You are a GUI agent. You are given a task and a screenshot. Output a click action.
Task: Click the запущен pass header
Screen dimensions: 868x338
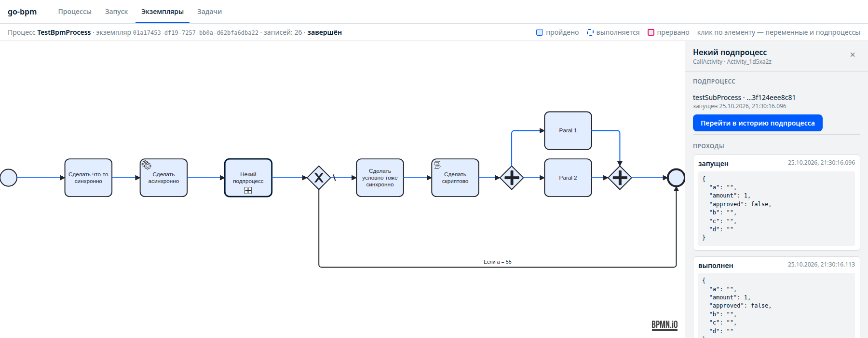[x=713, y=164]
